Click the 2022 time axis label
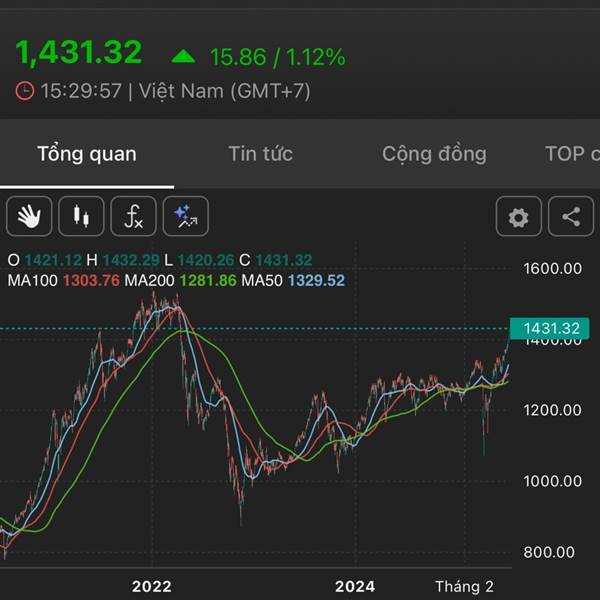The image size is (600, 600). pos(152,586)
